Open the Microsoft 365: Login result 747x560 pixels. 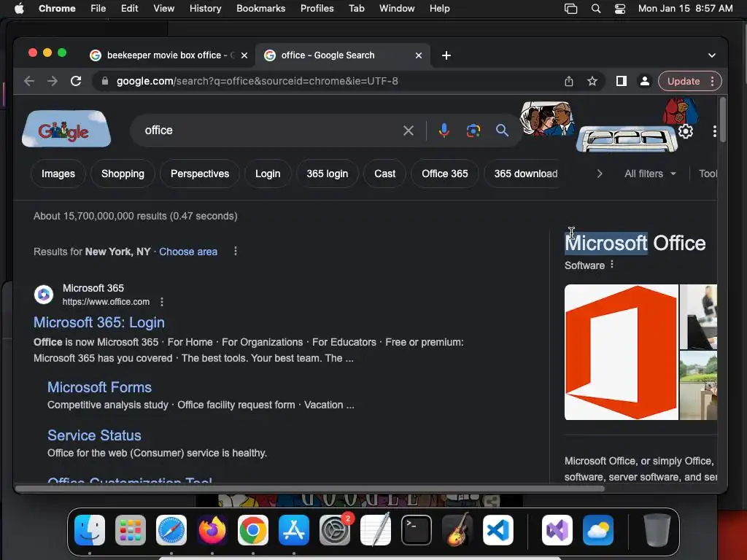[x=99, y=322]
